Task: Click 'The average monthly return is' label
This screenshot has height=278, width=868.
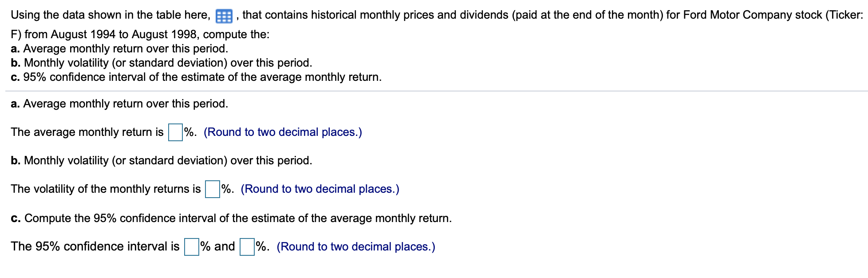Action: (87, 132)
